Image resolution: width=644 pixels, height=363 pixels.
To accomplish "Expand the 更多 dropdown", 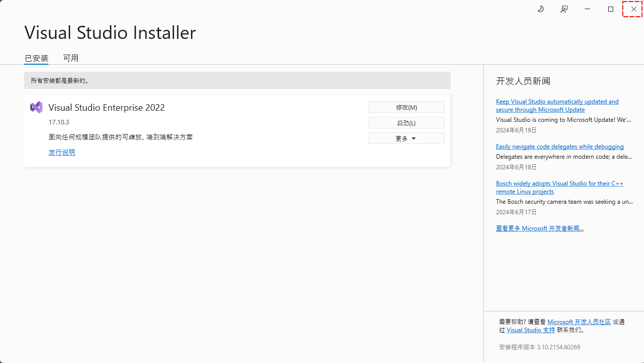I will click(406, 139).
